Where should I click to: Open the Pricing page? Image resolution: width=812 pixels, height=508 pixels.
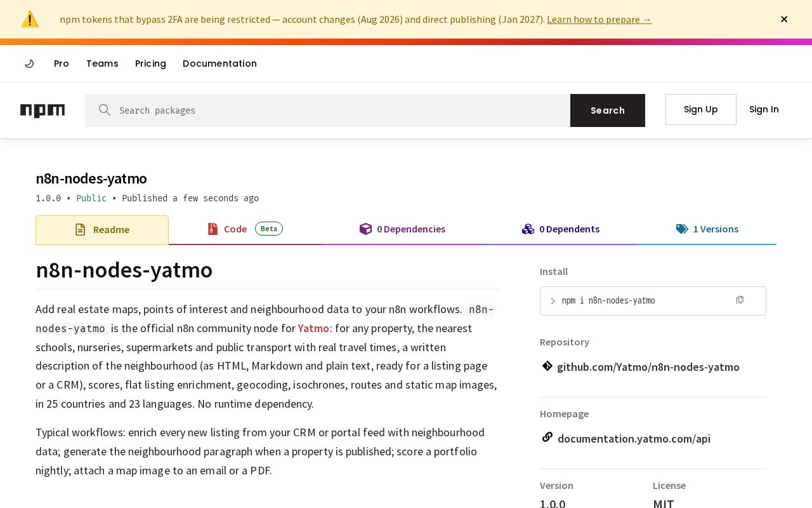point(150,63)
